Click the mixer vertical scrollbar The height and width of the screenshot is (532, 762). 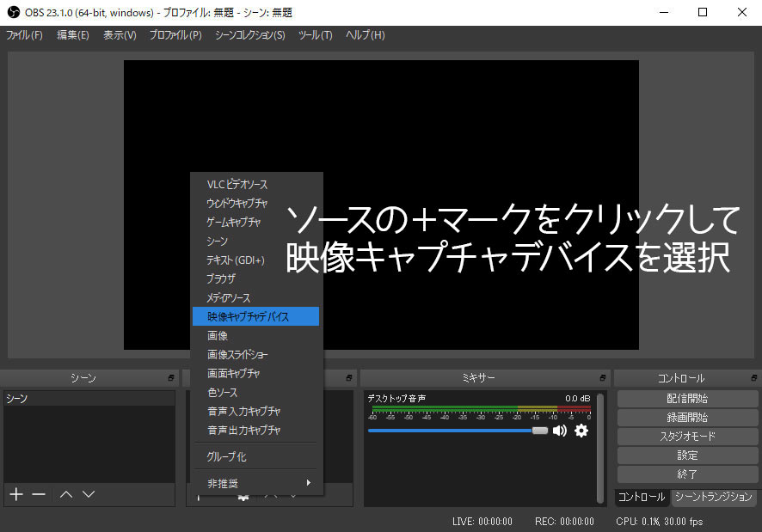[x=600, y=448]
